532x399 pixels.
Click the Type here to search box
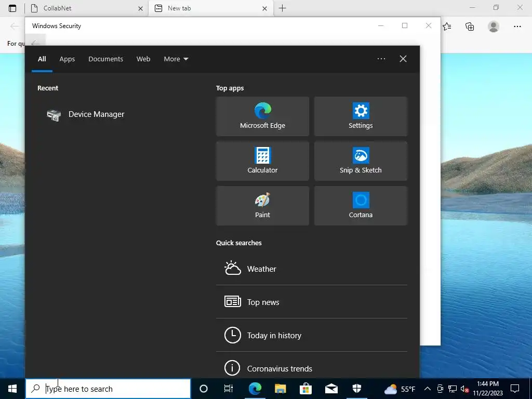pyautogui.click(x=108, y=389)
